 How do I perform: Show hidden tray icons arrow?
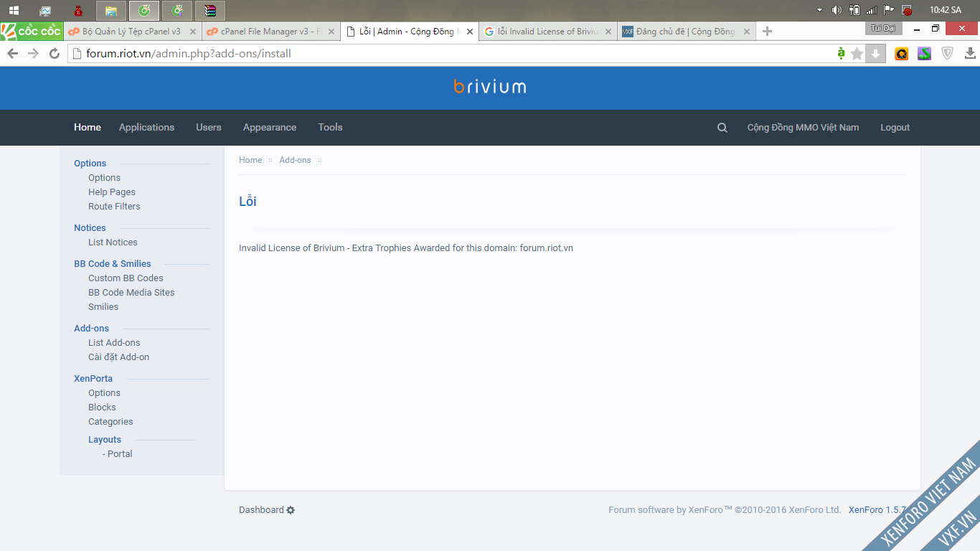[x=820, y=10]
